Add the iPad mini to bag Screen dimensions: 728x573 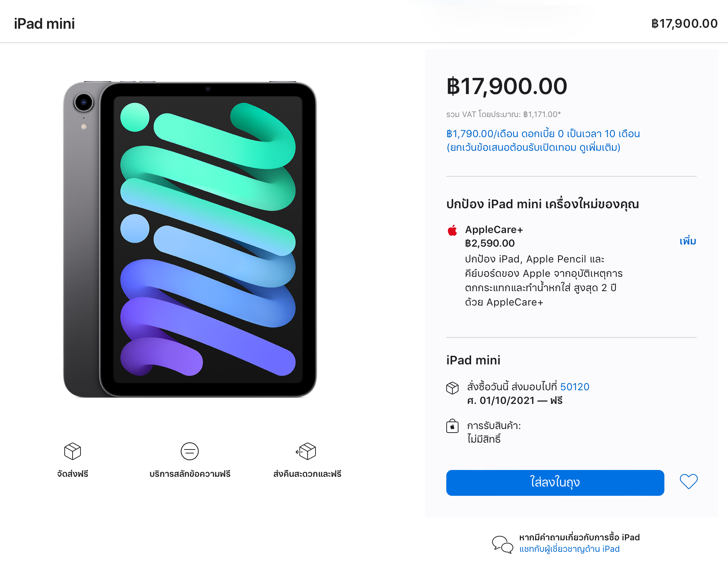click(x=555, y=483)
